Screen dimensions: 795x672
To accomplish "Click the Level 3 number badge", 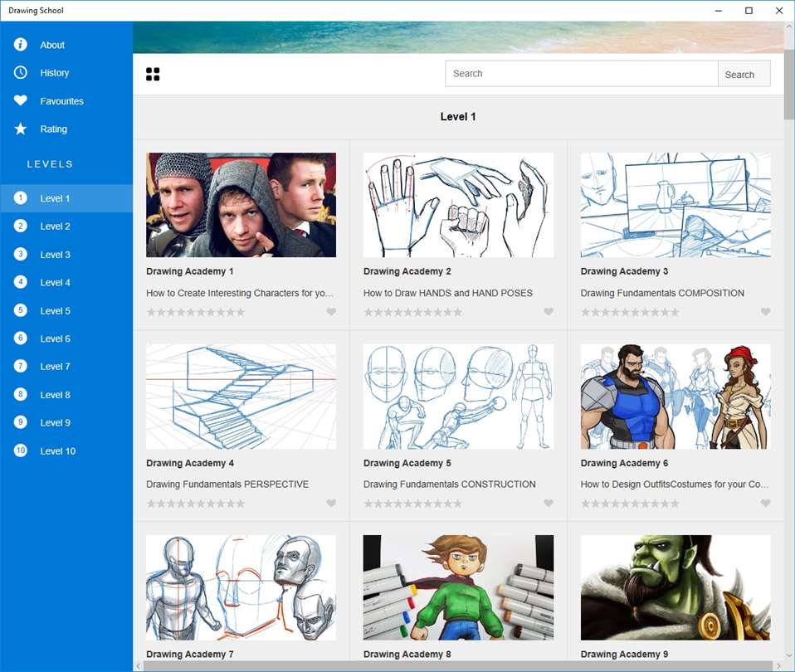I will [x=20, y=254].
